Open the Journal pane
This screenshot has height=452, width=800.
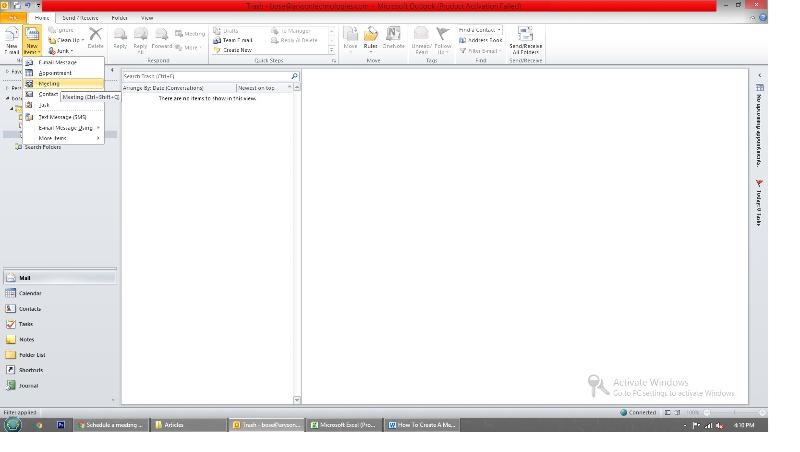pyautogui.click(x=60, y=386)
